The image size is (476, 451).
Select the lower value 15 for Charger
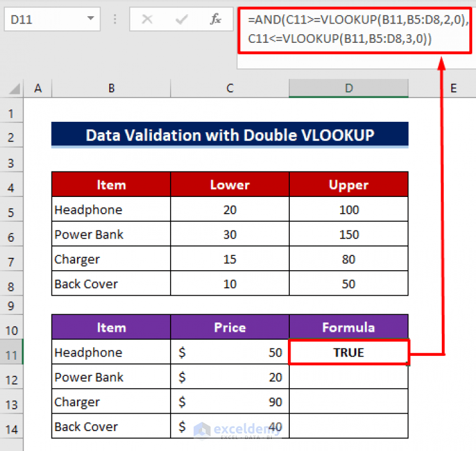[230, 259]
